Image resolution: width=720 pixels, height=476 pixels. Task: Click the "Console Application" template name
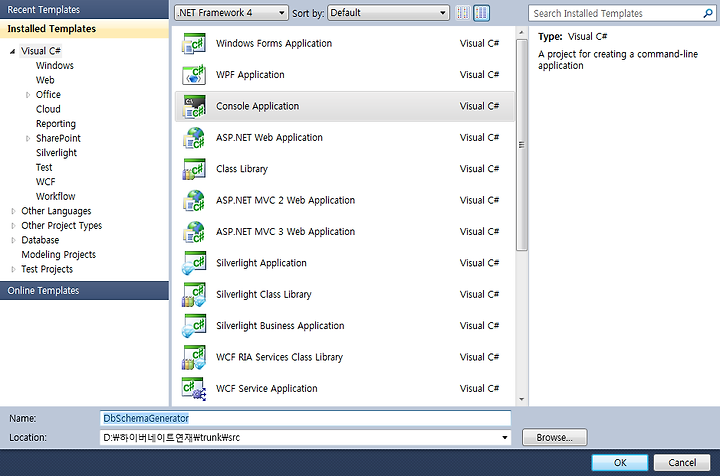[258, 106]
